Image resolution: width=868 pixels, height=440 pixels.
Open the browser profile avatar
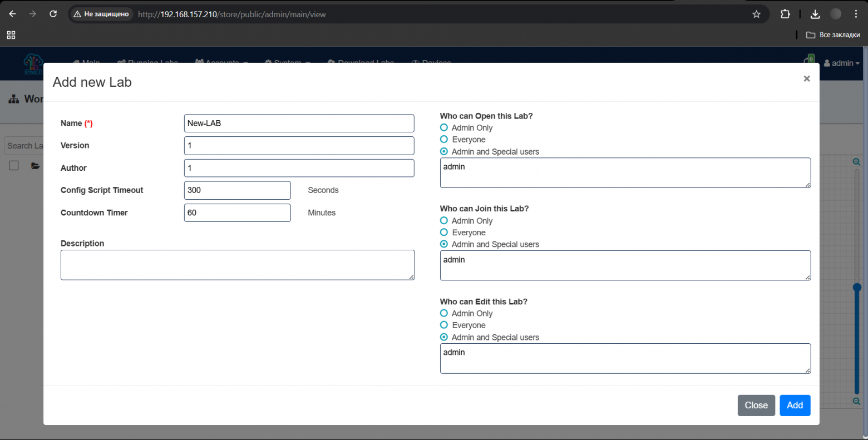836,14
